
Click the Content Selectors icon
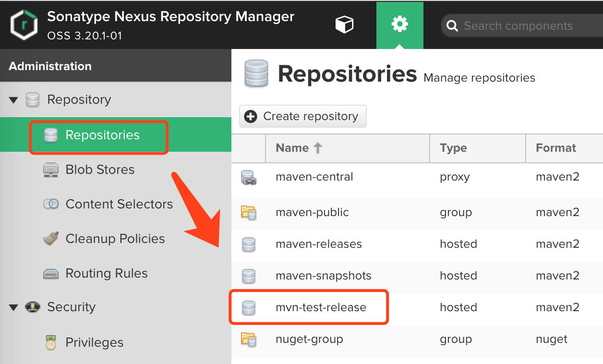(50, 204)
